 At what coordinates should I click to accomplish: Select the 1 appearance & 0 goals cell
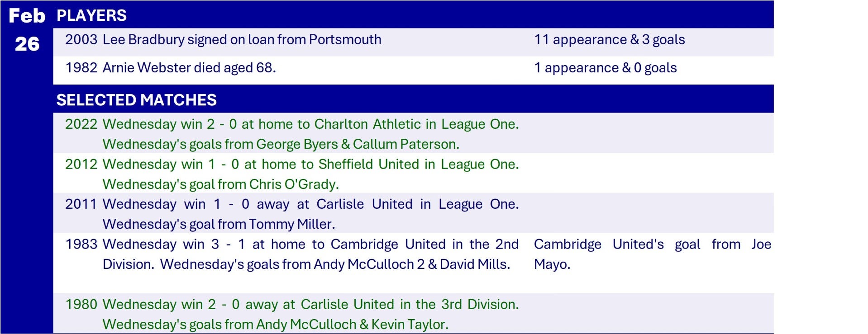point(605,68)
